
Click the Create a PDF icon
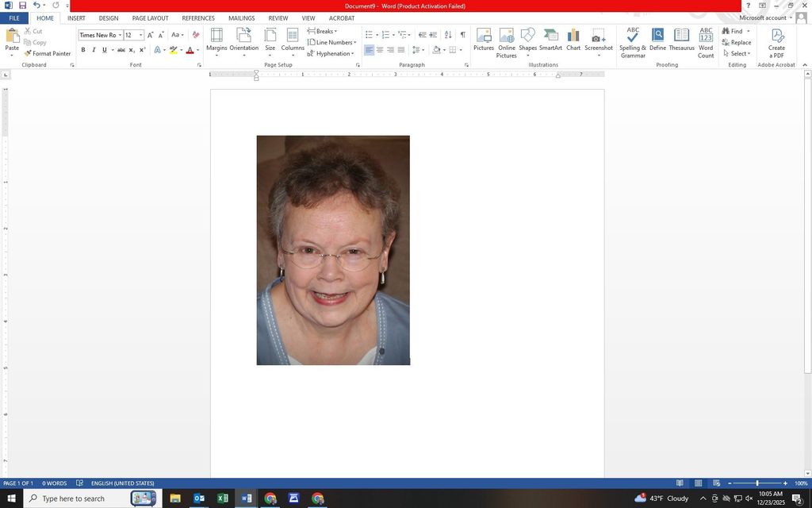tap(776, 41)
